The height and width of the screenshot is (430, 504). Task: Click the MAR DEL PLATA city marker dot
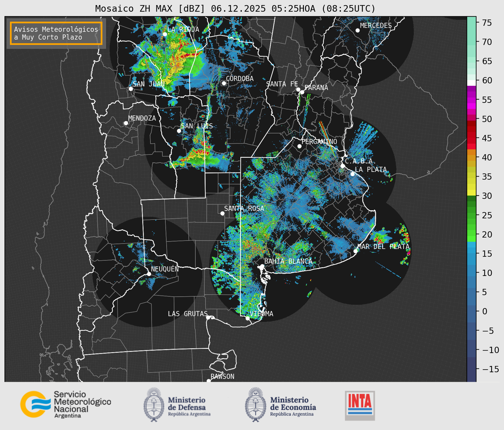356,251
